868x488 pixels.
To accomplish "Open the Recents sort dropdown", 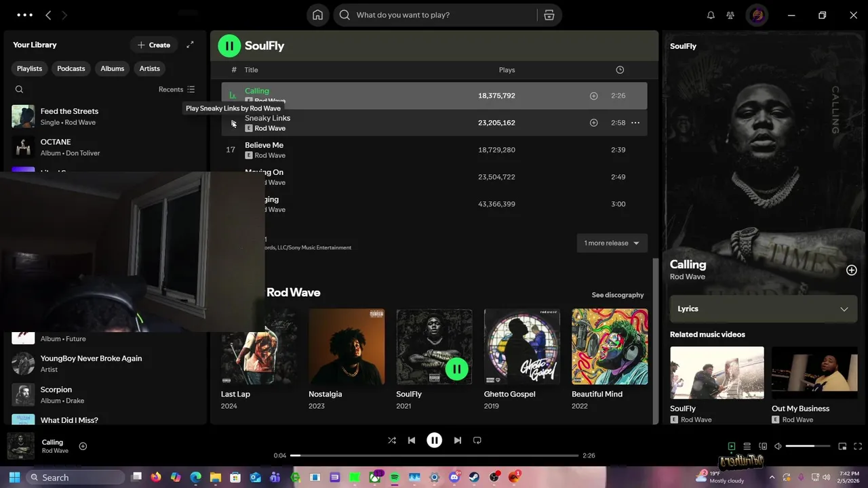I will point(176,89).
